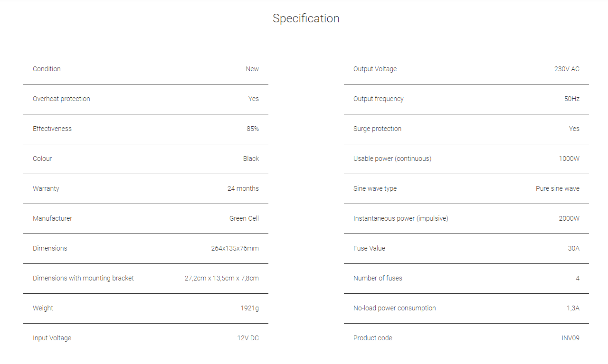This screenshot has height=364, width=608.
Task: Select the Green Cell manufacturer value
Action: pos(244,218)
